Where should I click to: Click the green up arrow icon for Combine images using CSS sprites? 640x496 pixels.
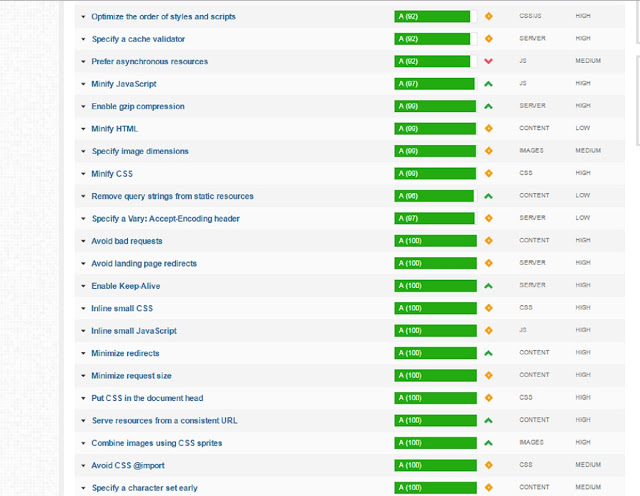pyautogui.click(x=488, y=443)
